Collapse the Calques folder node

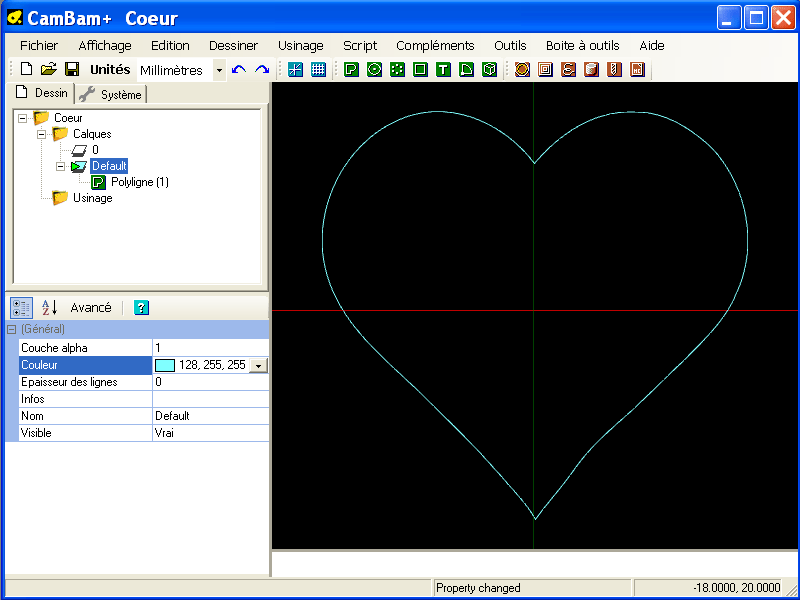coord(41,134)
